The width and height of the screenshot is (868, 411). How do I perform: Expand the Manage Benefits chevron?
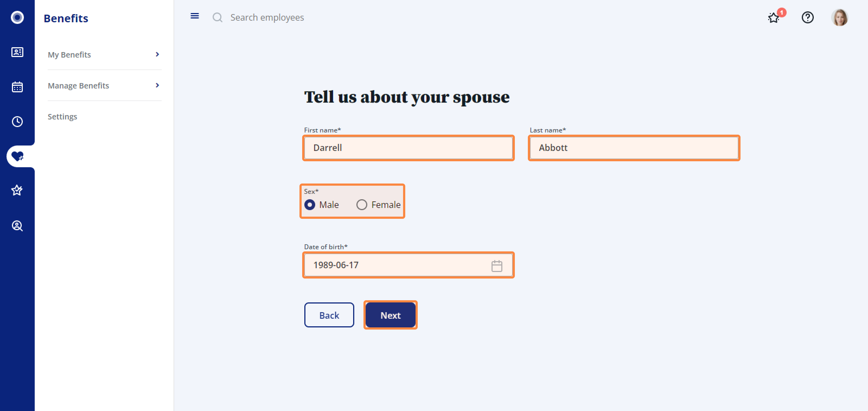tap(157, 85)
